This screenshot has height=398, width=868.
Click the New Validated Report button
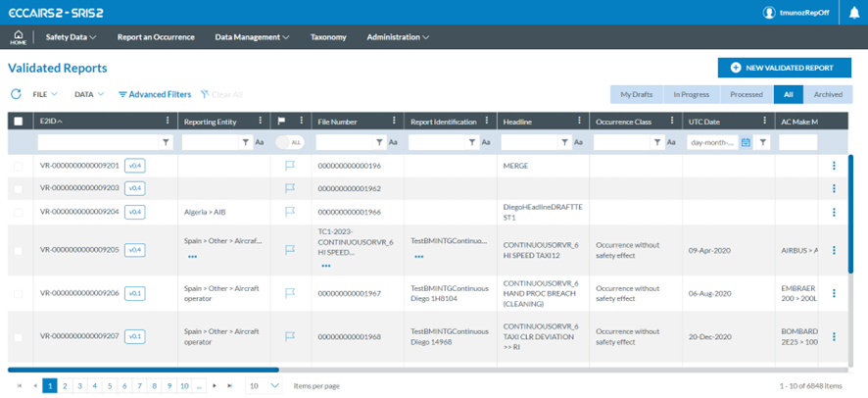(x=783, y=68)
